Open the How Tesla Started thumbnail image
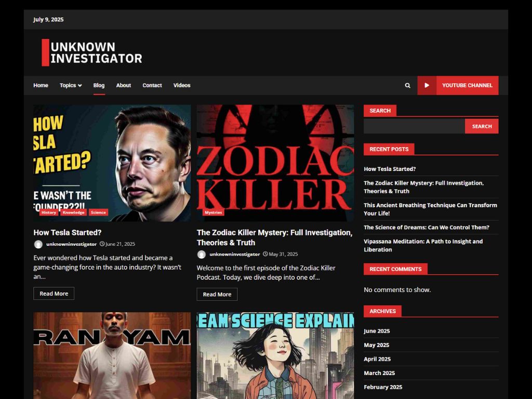 point(112,163)
